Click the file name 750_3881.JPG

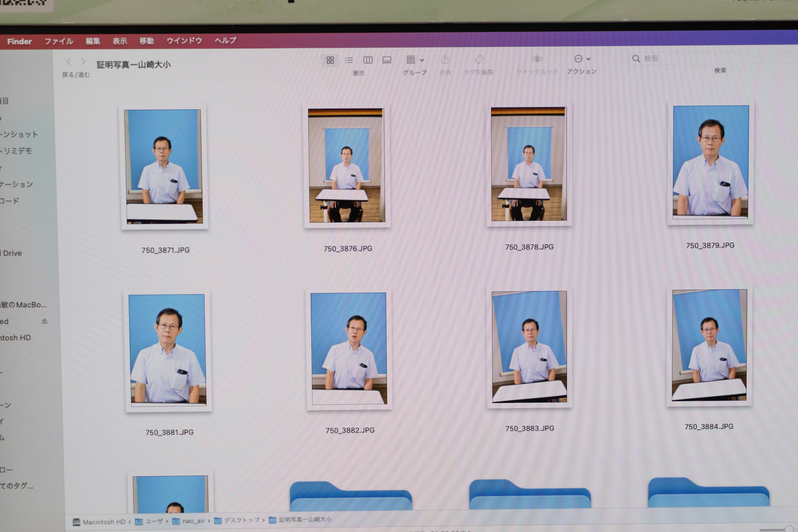coord(169,432)
